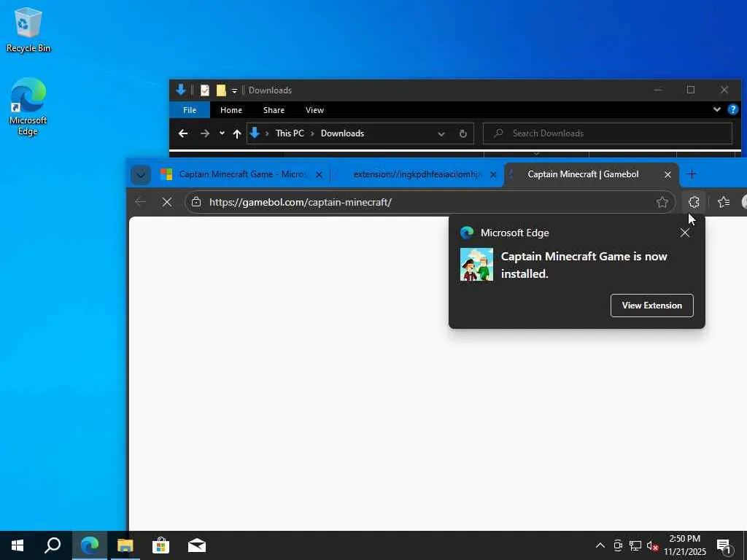The image size is (747, 560).
Task: Click the View Extension button
Action: point(651,306)
